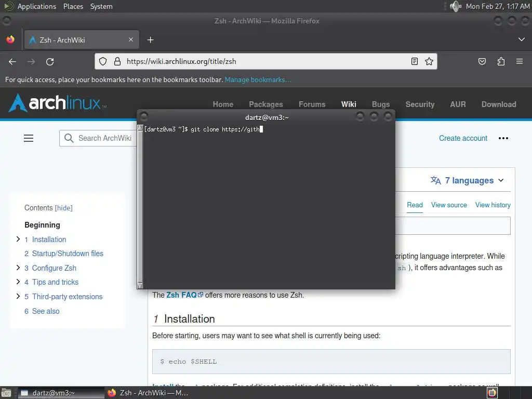
Task: View site security padlock info
Action: point(117,61)
